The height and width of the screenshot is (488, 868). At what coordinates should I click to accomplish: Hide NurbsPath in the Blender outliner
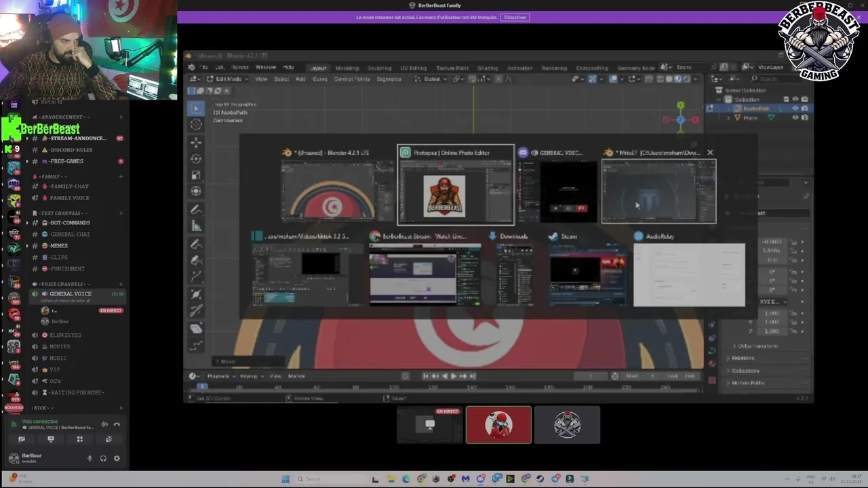point(795,108)
